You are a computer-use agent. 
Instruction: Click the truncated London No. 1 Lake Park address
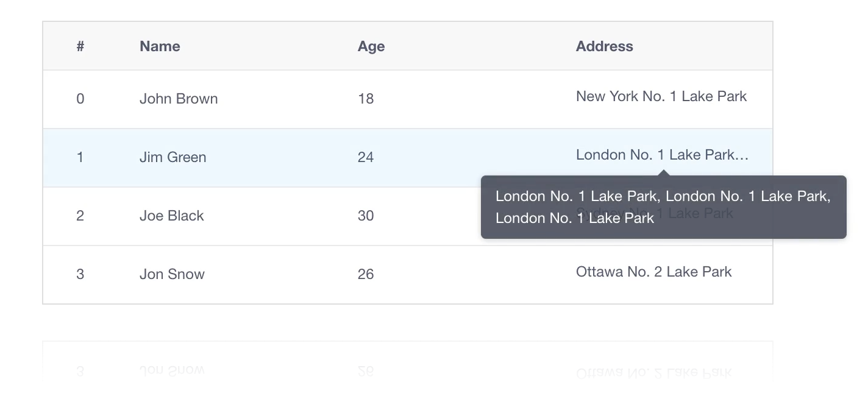(x=663, y=155)
